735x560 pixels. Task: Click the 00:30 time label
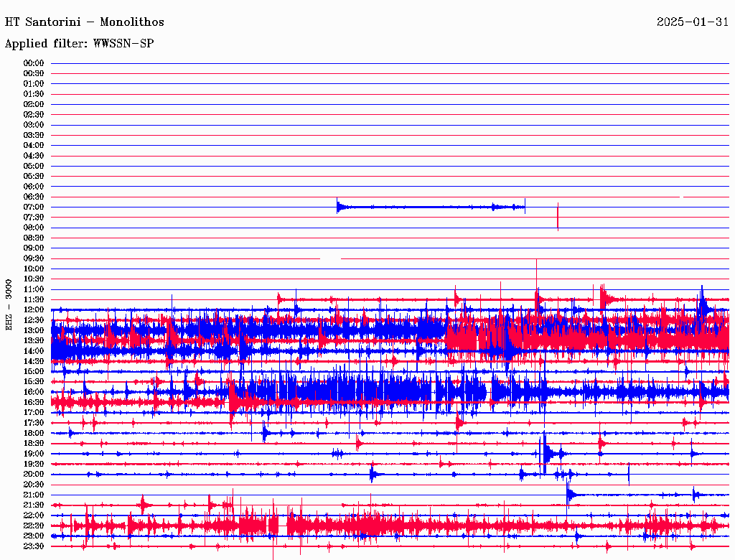[x=34, y=74]
